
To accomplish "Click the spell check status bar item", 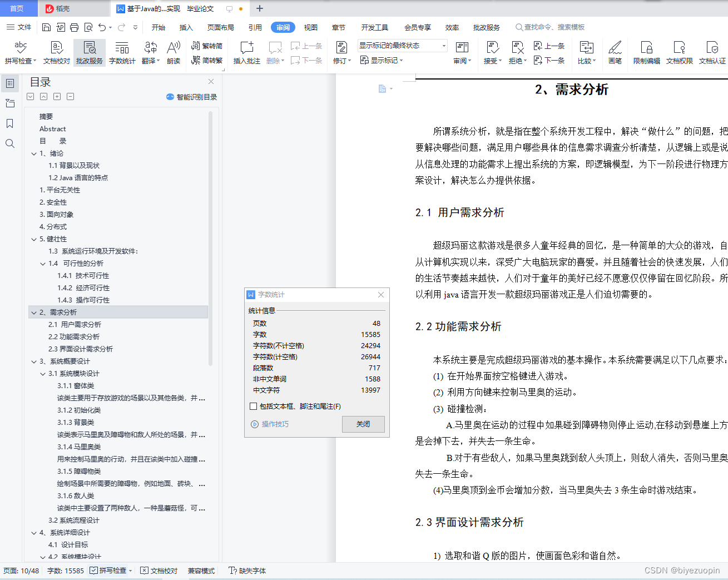I will coord(111,571).
